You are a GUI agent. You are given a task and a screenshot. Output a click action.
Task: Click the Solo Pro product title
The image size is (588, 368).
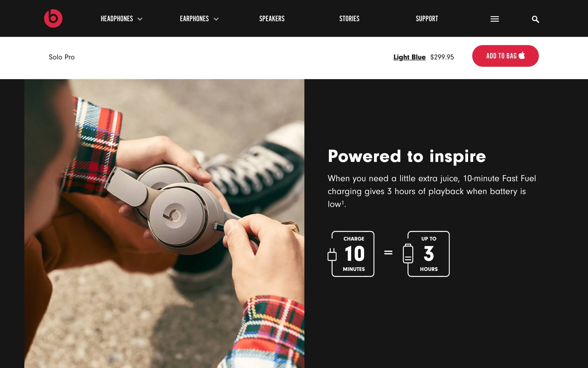pyautogui.click(x=62, y=57)
